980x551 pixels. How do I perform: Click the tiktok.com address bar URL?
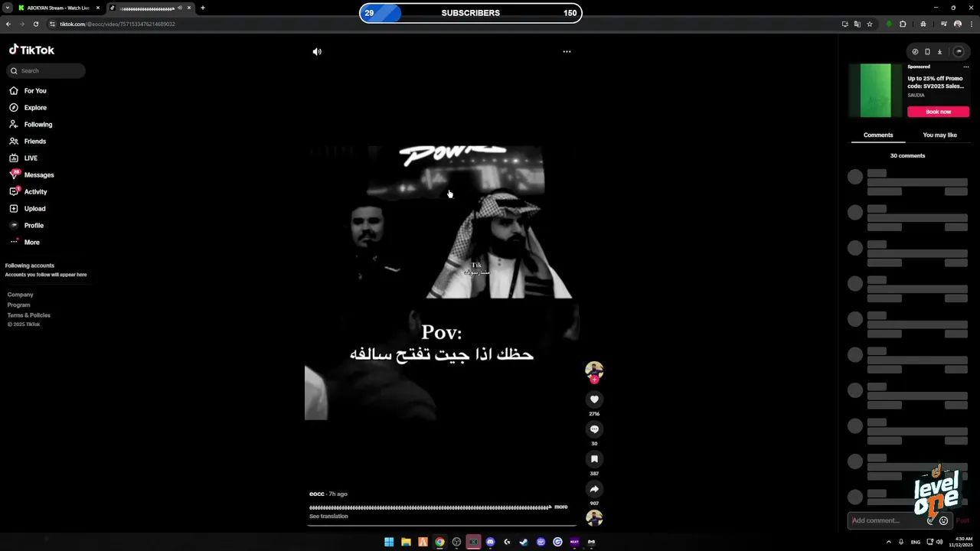pyautogui.click(x=117, y=24)
